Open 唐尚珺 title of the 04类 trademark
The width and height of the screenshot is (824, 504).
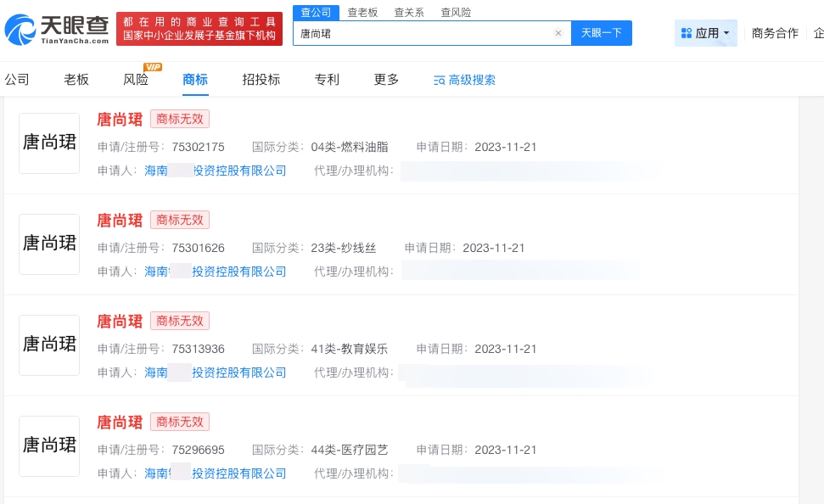120,120
